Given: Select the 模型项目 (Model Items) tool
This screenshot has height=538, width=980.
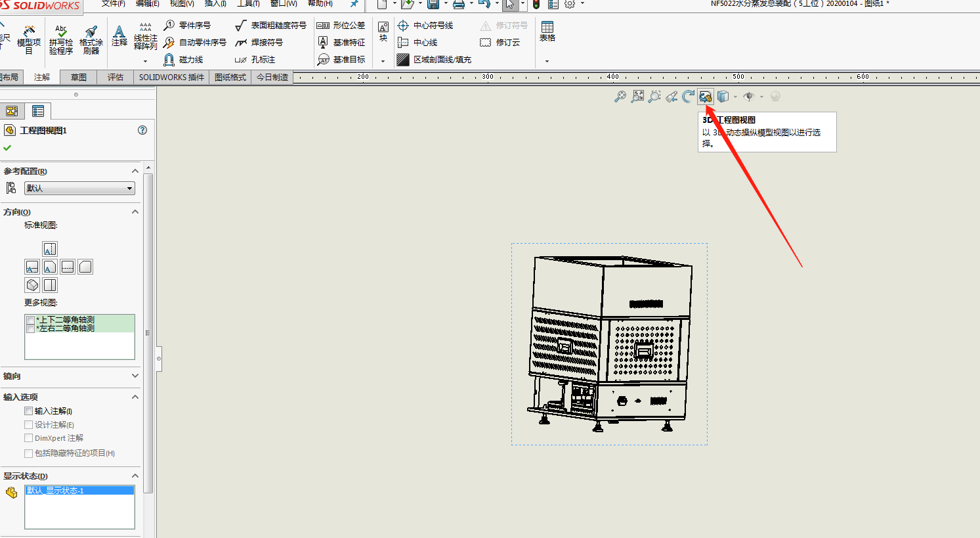Looking at the screenshot, I should pyautogui.click(x=29, y=40).
